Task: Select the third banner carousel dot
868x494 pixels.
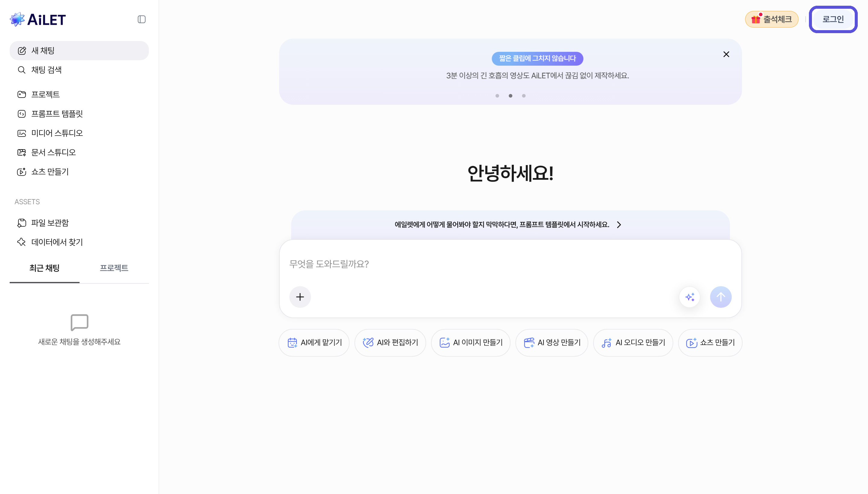Action: click(524, 96)
